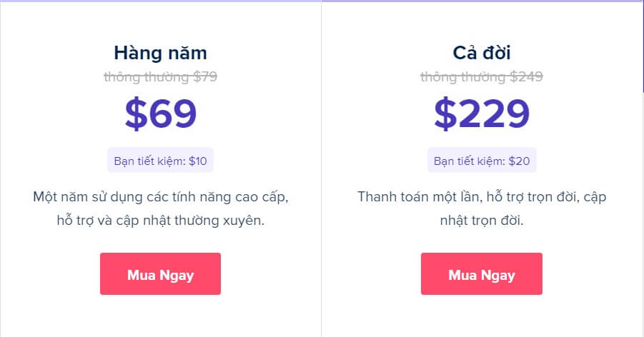Click the line 'hỗ trợ và cập nhật thường xuyên'
The width and height of the screenshot is (644, 337).
(x=161, y=221)
